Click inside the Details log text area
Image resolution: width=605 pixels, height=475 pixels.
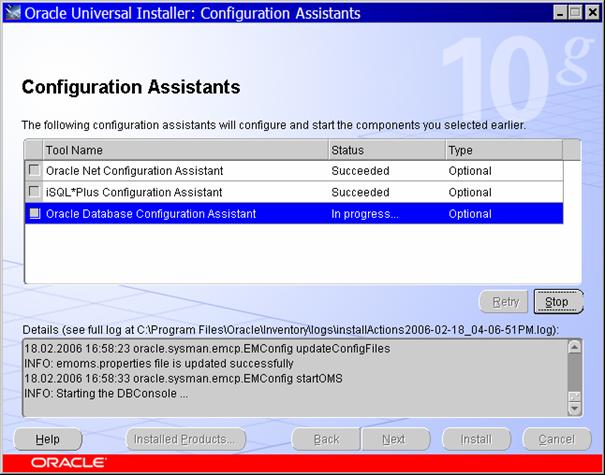click(x=290, y=377)
